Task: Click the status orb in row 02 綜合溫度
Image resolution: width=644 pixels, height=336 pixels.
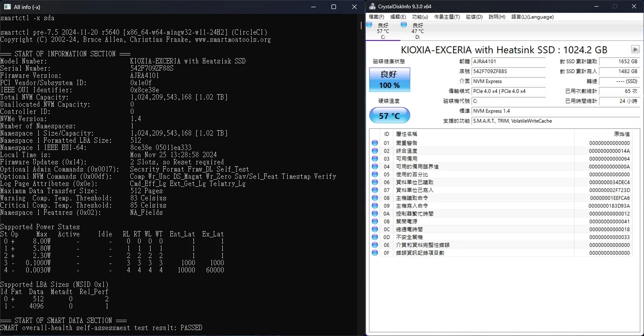Action: [x=375, y=151]
